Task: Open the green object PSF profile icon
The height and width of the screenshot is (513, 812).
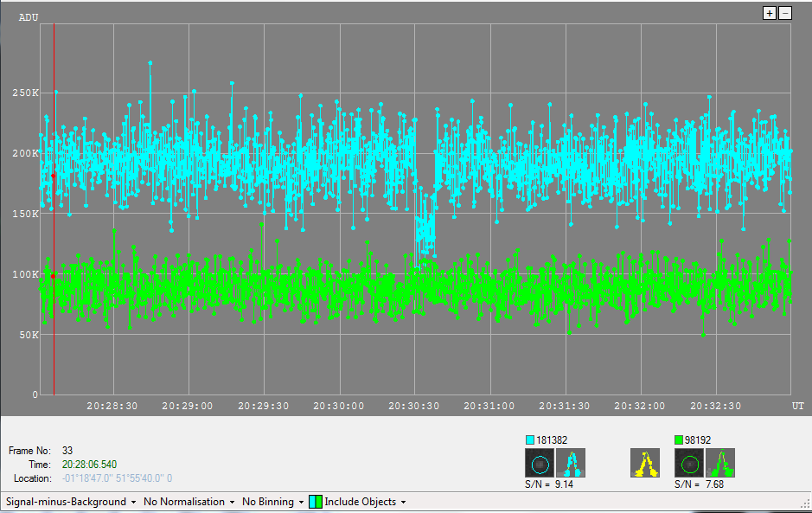Action: click(x=719, y=464)
